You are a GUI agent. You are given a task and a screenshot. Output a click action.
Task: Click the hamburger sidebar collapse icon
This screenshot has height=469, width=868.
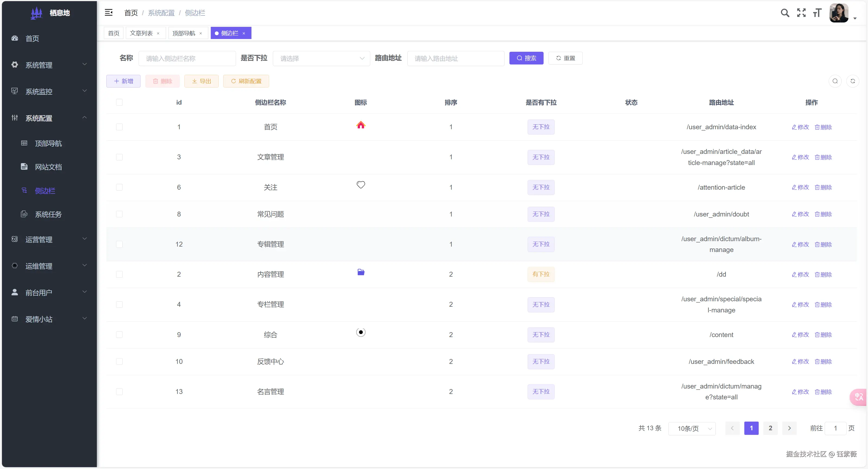click(108, 13)
